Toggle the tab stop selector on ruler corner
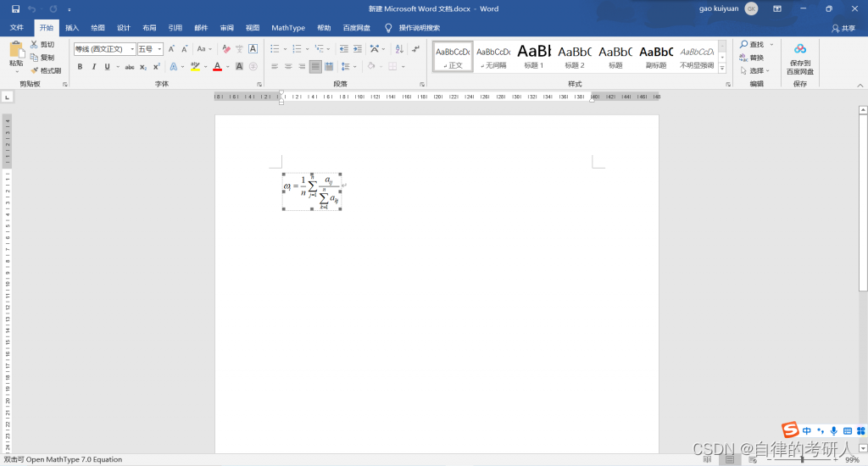 coord(7,97)
